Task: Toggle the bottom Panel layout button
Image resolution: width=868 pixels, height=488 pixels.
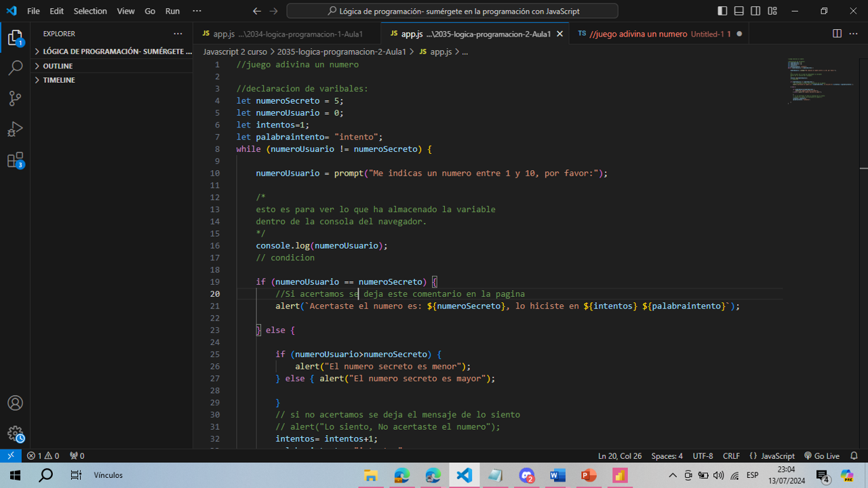Action: click(738, 11)
